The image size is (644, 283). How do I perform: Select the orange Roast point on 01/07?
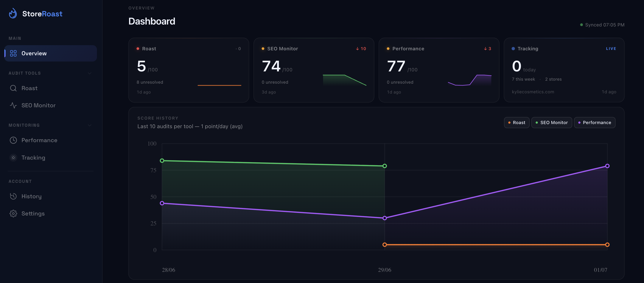click(607, 245)
